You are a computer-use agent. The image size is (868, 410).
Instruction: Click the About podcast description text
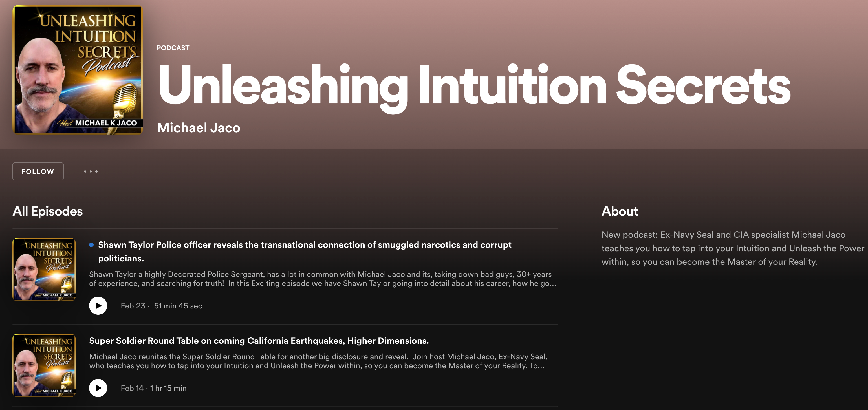point(733,248)
